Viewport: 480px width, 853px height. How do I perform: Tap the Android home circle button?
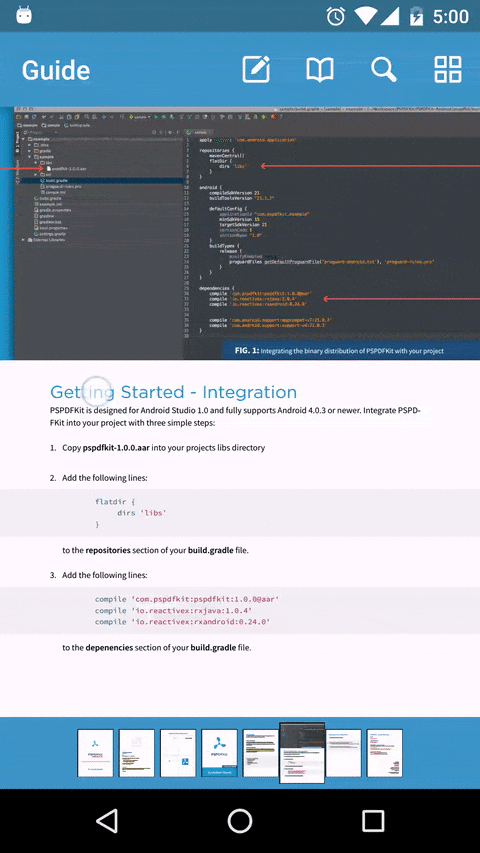point(239,820)
